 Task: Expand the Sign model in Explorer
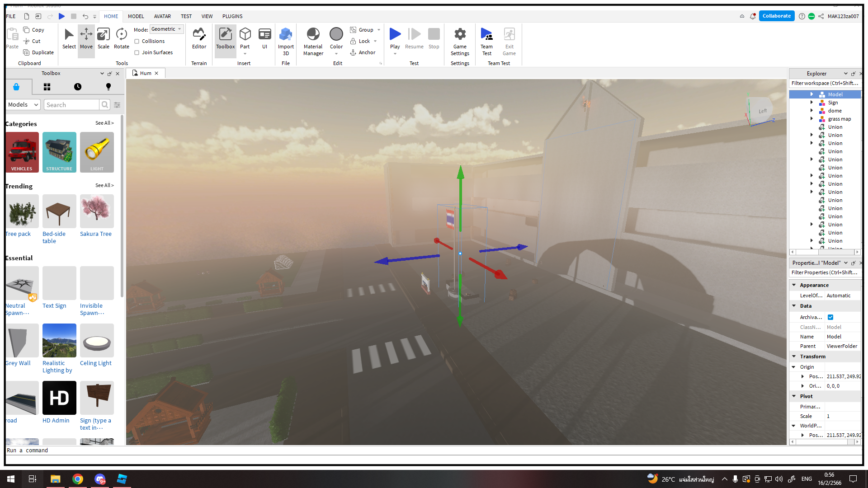coord(811,103)
